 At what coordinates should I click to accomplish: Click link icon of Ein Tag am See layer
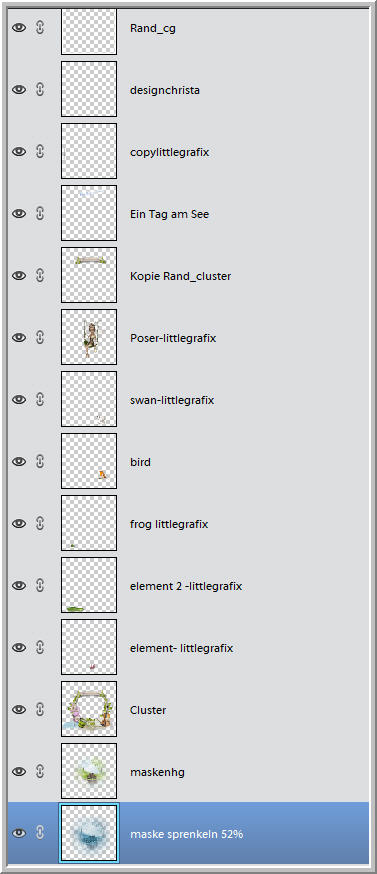(x=40, y=213)
